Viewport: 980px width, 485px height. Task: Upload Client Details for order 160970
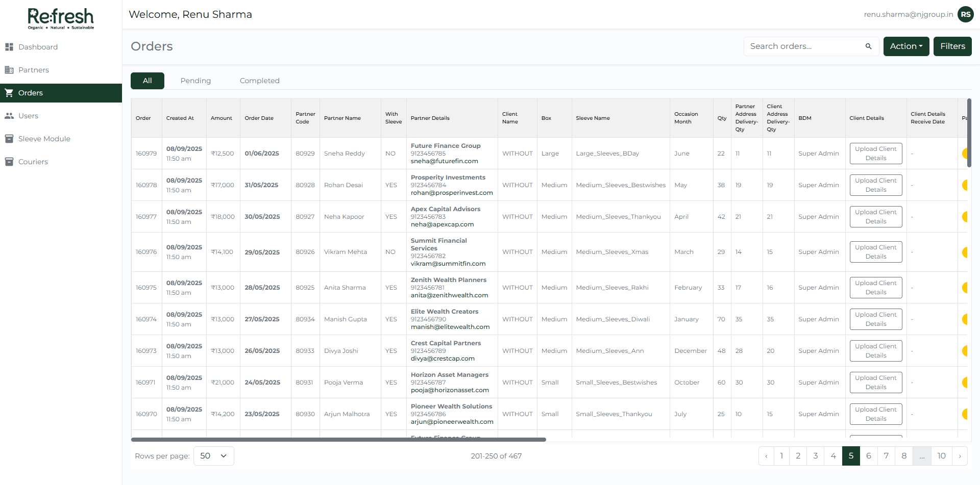click(x=876, y=414)
